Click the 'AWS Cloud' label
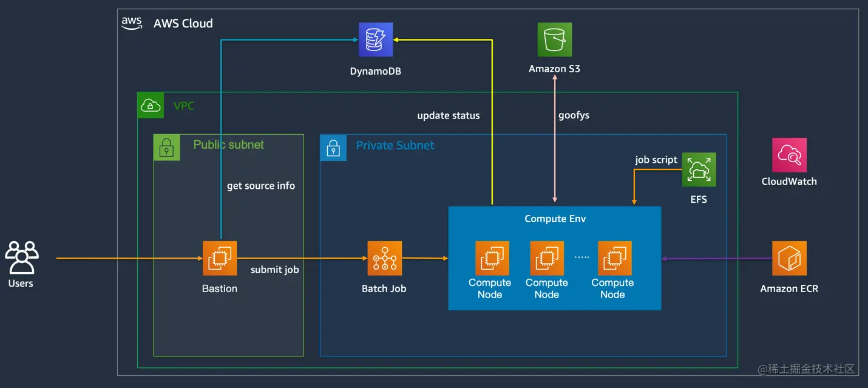 183,24
